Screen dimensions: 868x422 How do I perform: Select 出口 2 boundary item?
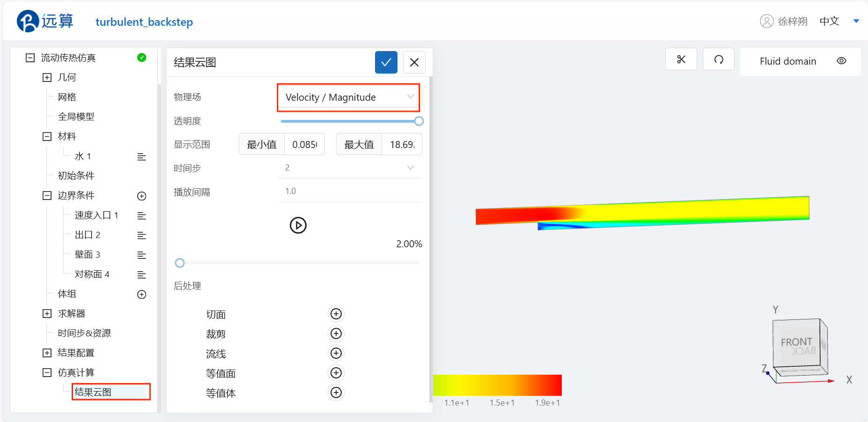coord(88,235)
